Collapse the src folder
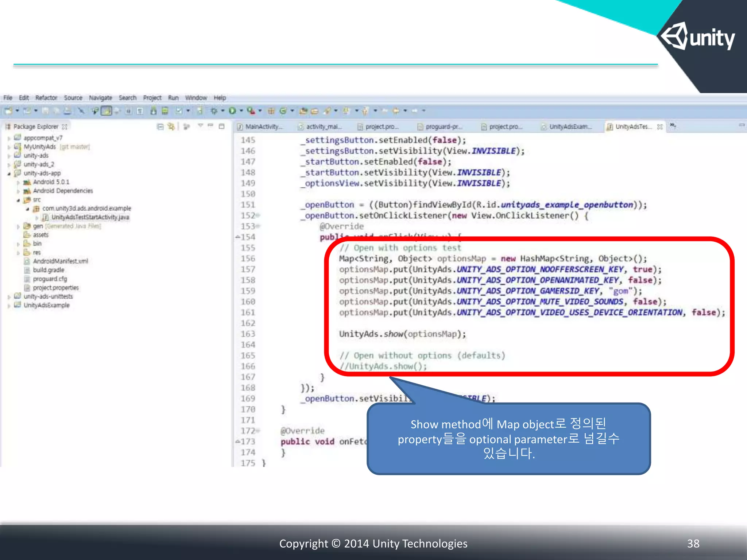This screenshot has width=747, height=560. pos(18,200)
